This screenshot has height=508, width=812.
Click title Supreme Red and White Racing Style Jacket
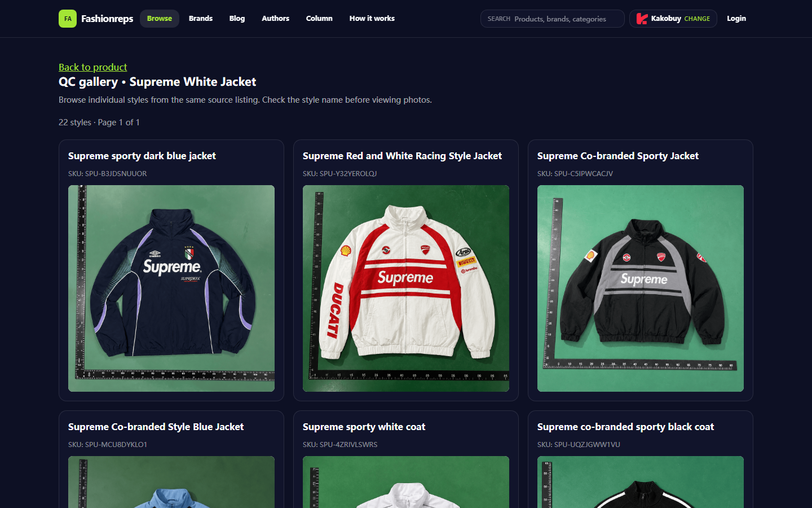pyautogui.click(x=402, y=156)
